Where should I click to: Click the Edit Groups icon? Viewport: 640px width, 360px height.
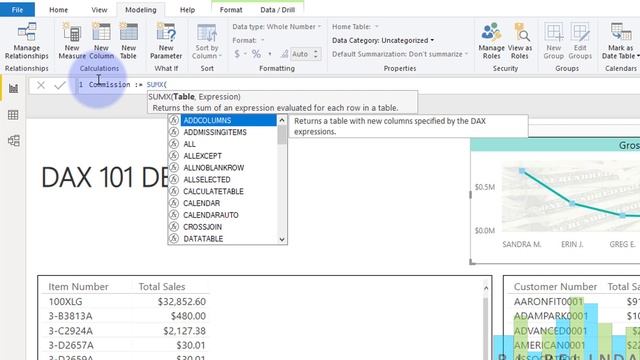click(x=580, y=32)
